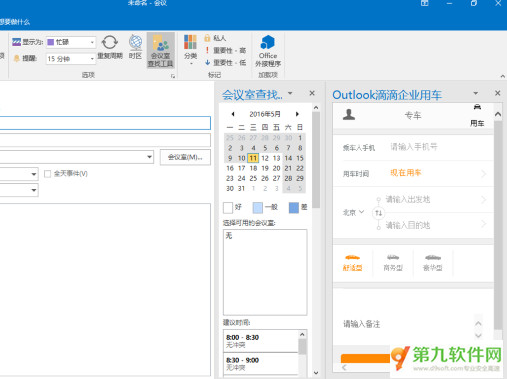
Task: Click the remarks field up stepper arrow
Action: pyautogui.click(x=478, y=323)
